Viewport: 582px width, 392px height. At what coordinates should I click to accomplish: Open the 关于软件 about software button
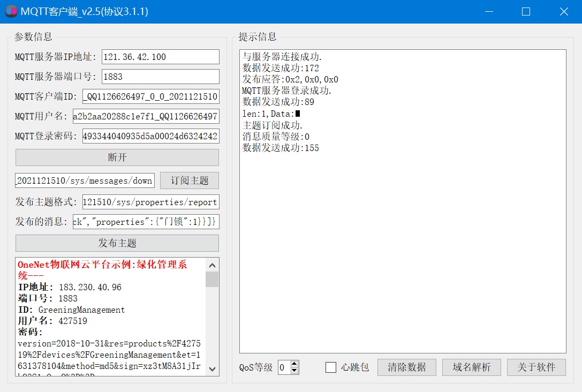[x=536, y=367]
